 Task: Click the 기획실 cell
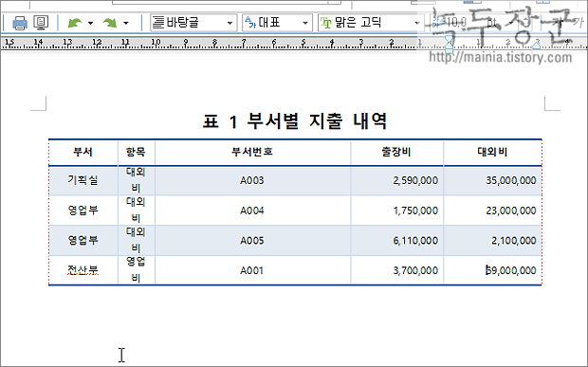click(83, 180)
